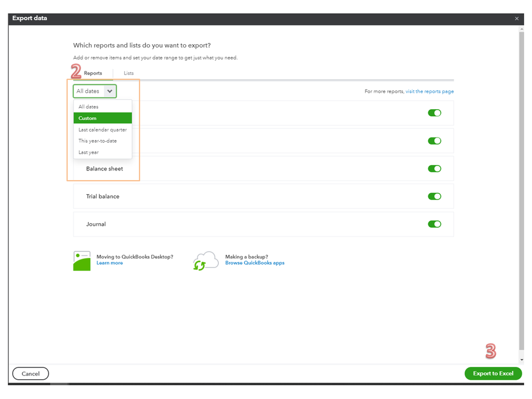Click the cloud backup sync icon
Image resolution: width=532 pixels, height=399 pixels.
click(206, 261)
